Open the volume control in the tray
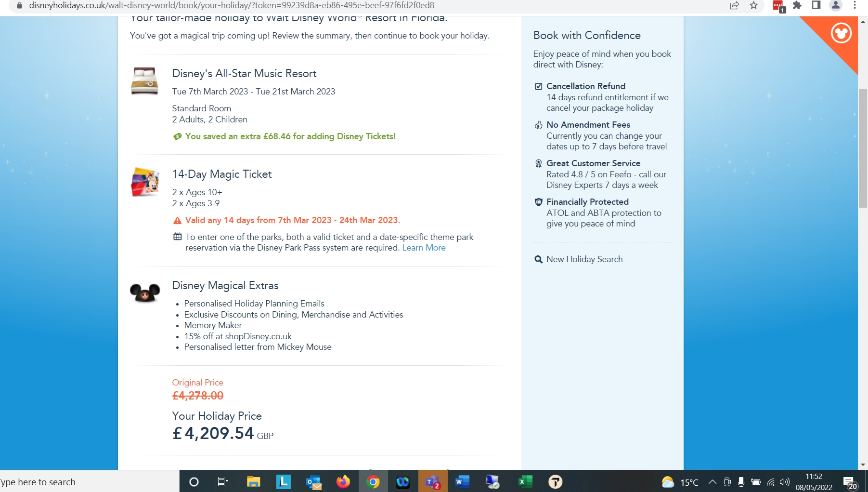Image resolution: width=868 pixels, height=492 pixels. (x=785, y=482)
